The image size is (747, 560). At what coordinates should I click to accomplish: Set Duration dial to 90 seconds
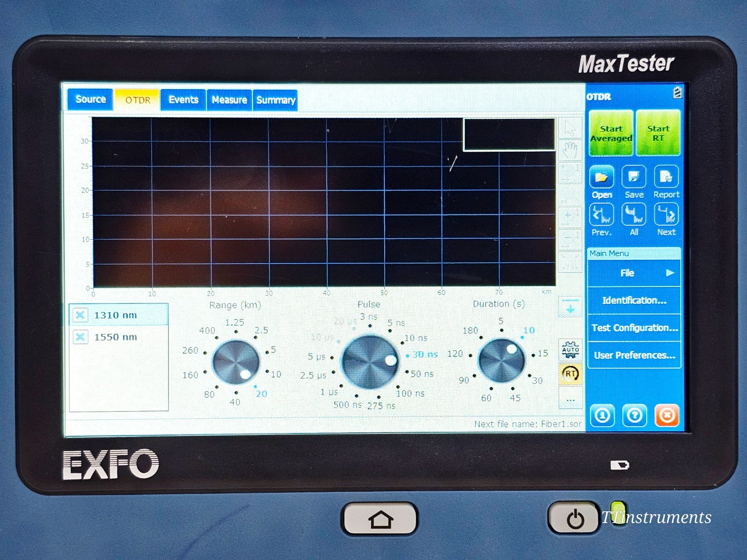tap(464, 380)
